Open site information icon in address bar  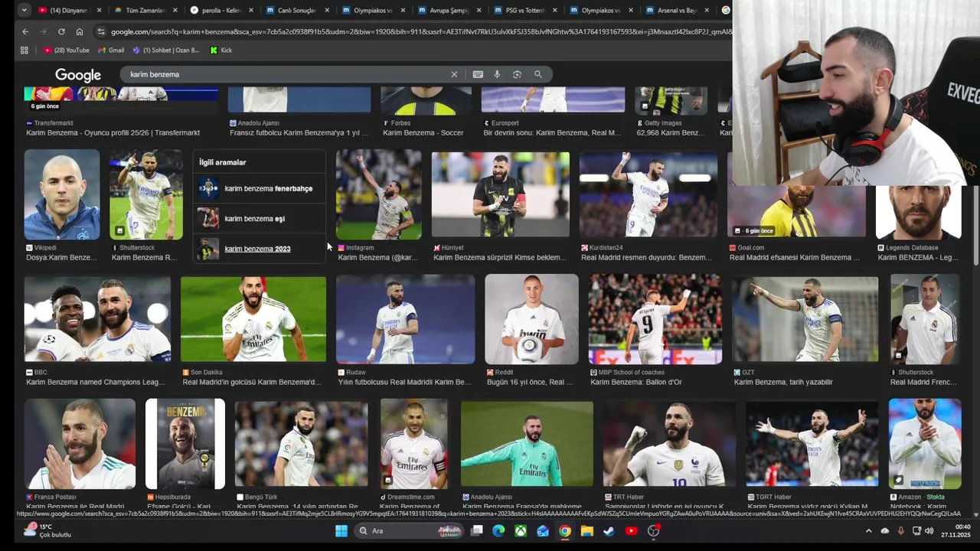click(100, 31)
